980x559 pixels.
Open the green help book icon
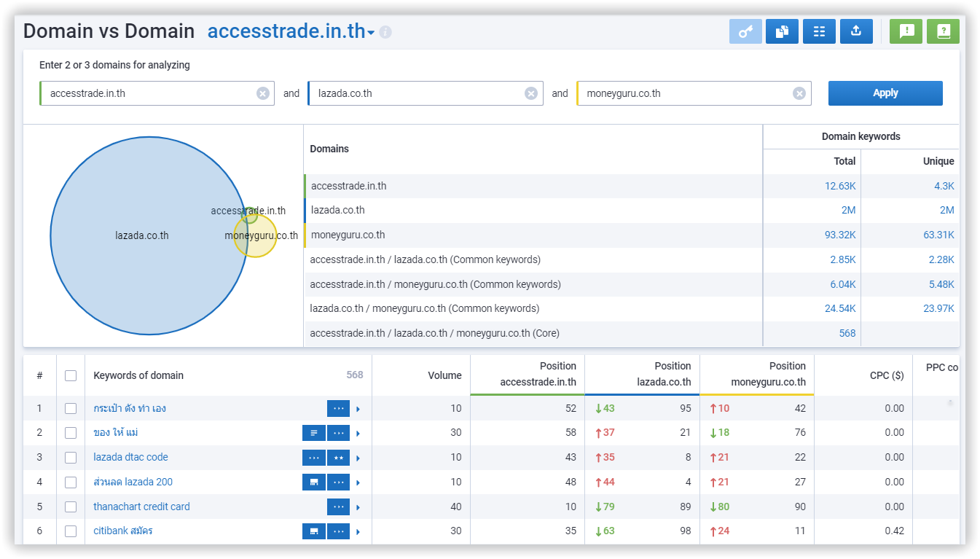tap(944, 31)
